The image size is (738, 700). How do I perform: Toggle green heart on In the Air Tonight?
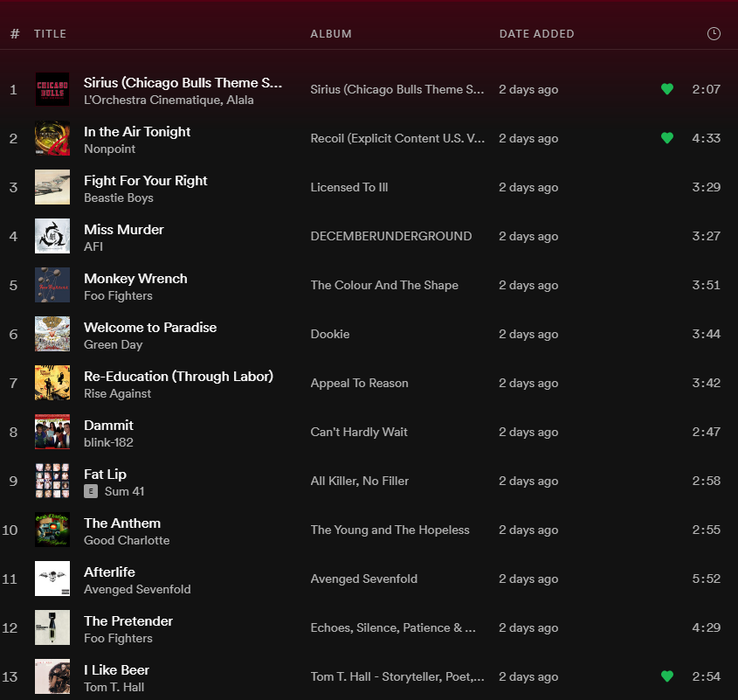(x=667, y=138)
